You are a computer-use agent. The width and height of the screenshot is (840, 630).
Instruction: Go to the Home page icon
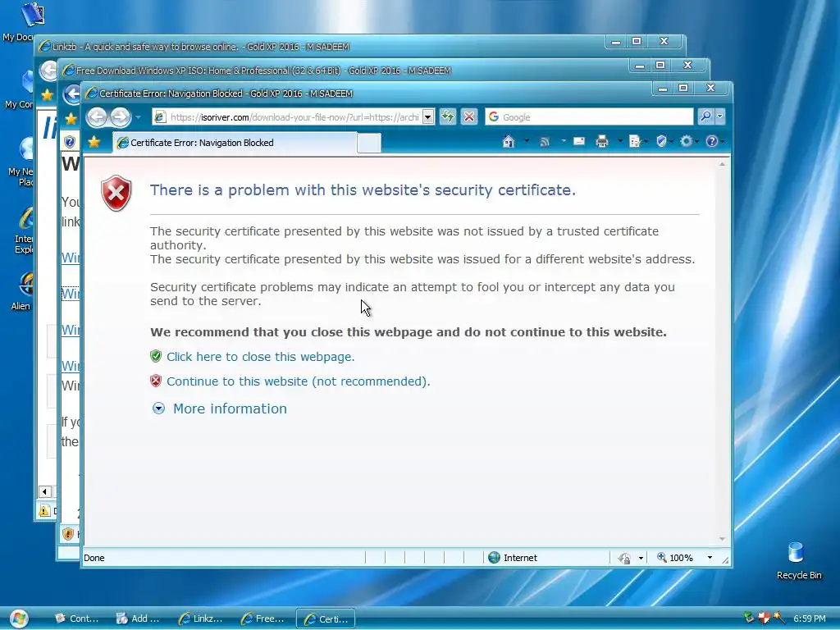click(509, 141)
